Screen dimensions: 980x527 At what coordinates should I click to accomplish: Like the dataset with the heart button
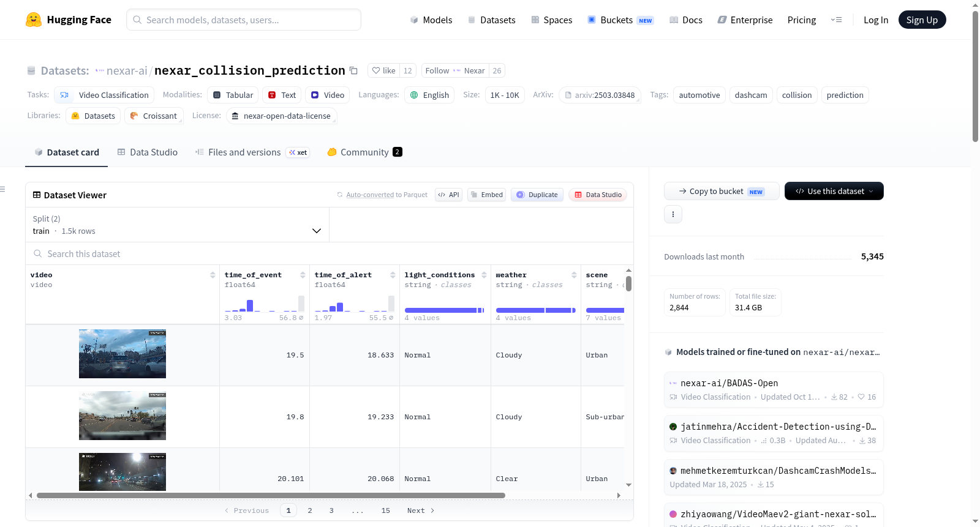coord(384,70)
